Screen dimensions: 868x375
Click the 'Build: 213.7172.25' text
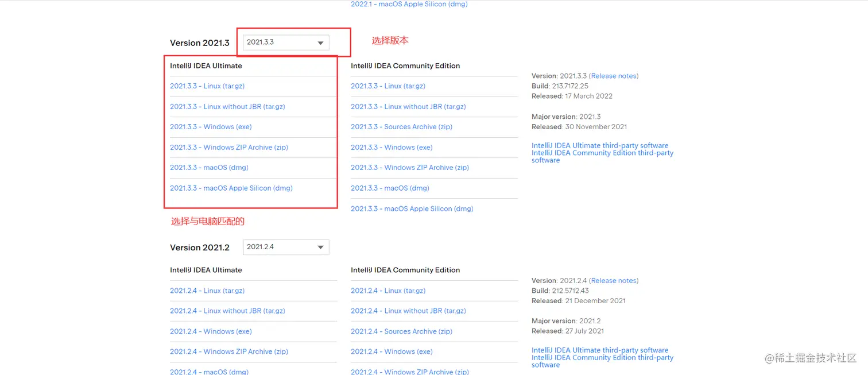coord(560,86)
